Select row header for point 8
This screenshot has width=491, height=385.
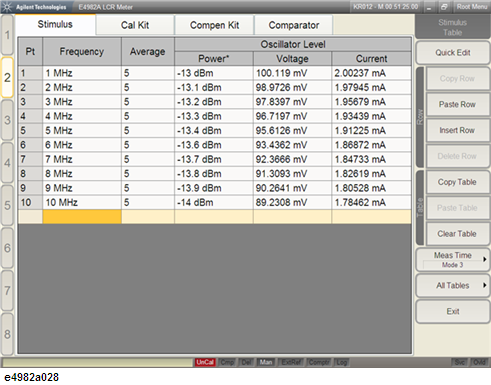click(x=30, y=174)
